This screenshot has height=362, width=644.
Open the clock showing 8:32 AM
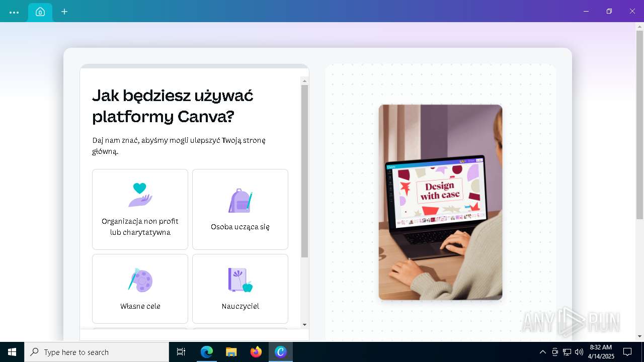601,352
